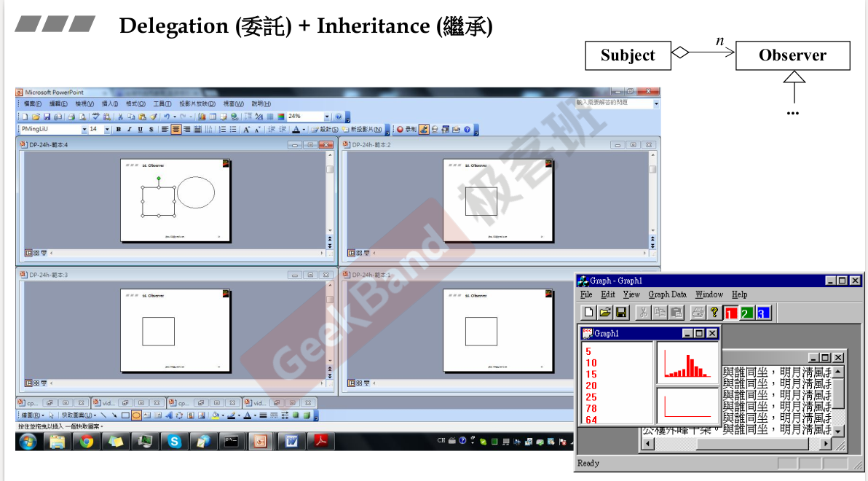Screen dimensions: 868x481
Task: Open the 插入(I) menu in PowerPoint
Action: [110, 103]
